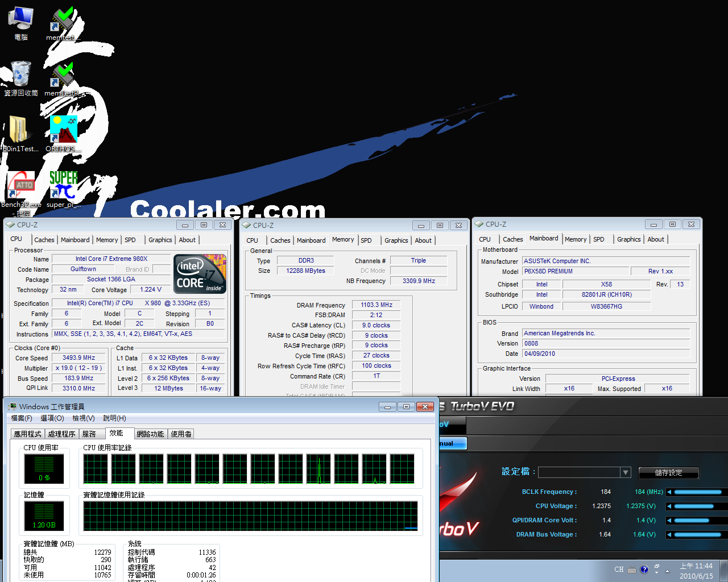Select the mainboard model P6X58D PREMIUM

[x=576, y=271]
